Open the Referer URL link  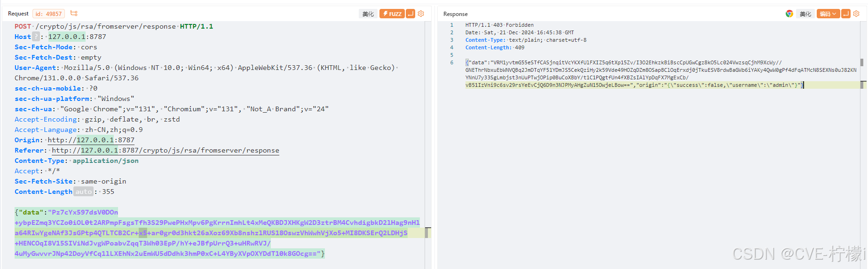coord(166,150)
